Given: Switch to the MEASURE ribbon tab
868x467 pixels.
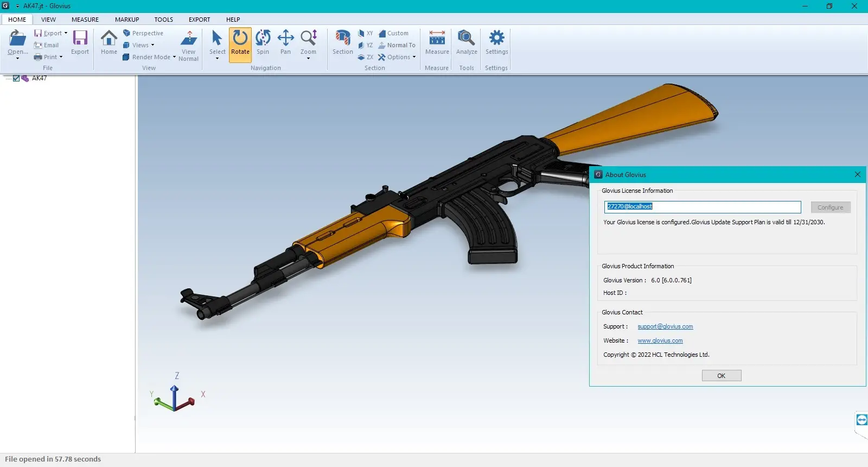Looking at the screenshot, I should (85, 20).
